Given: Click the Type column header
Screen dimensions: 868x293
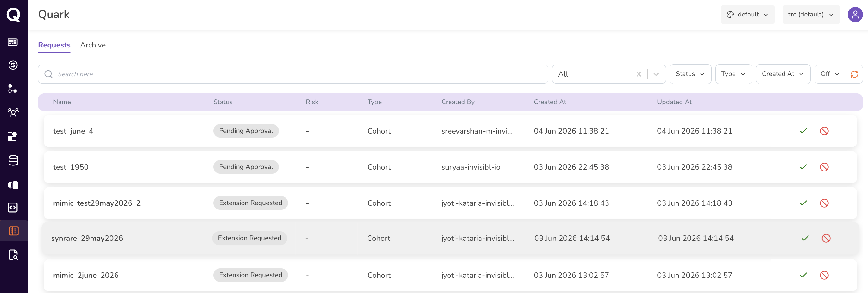Looking at the screenshot, I should click(x=374, y=102).
